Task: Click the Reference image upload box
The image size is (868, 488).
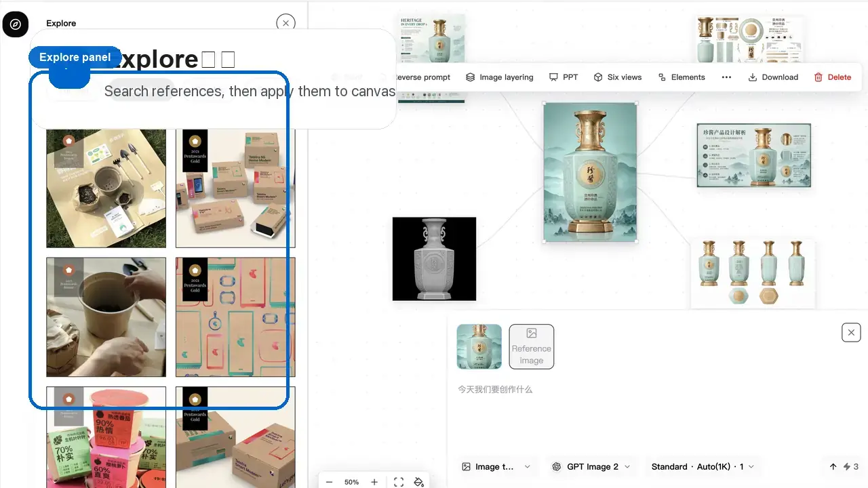Action: click(x=532, y=346)
